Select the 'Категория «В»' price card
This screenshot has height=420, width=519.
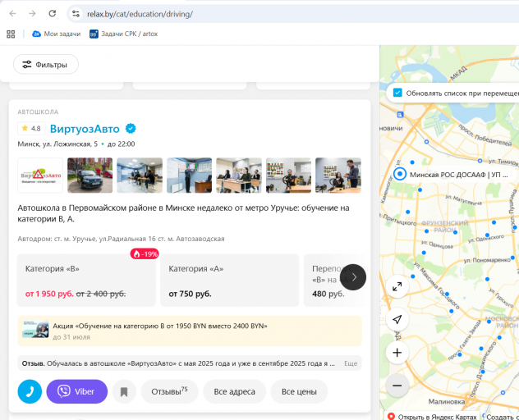click(86, 280)
